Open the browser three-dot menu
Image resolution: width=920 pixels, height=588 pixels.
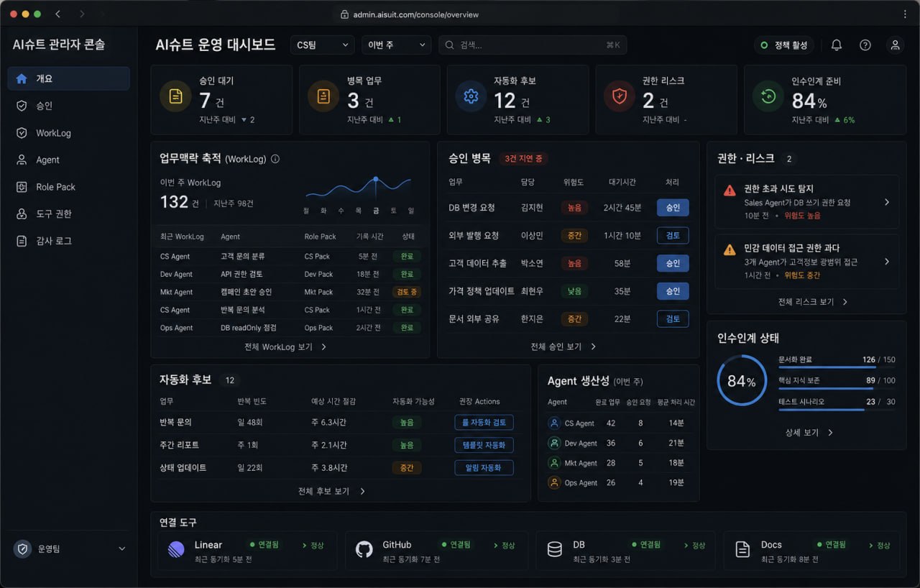[x=904, y=14]
